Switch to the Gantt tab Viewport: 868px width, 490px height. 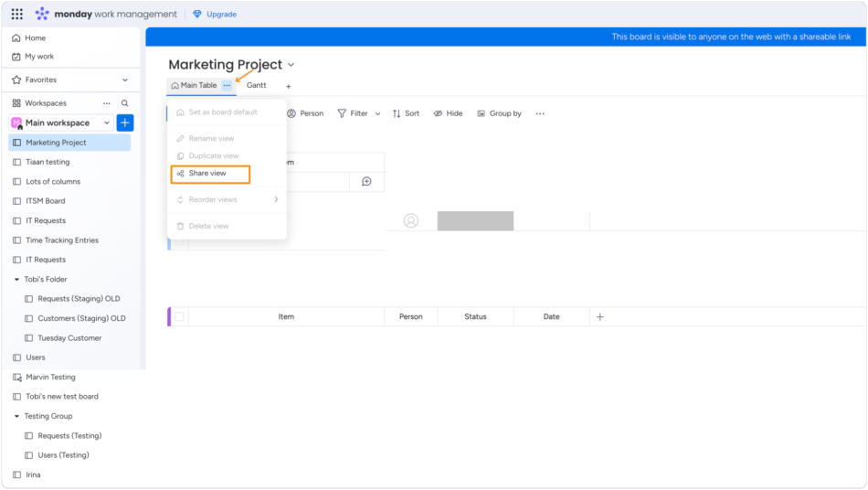[x=257, y=85]
